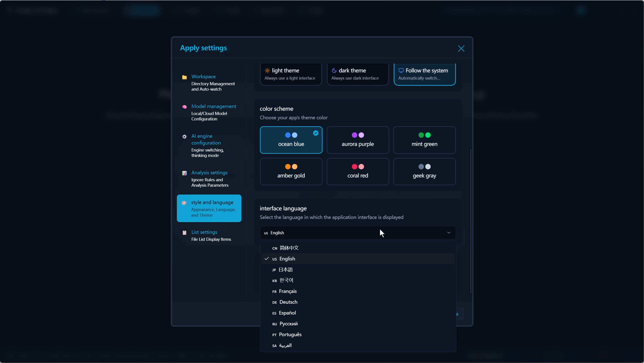Select the ocean blue color scheme

coord(291,140)
